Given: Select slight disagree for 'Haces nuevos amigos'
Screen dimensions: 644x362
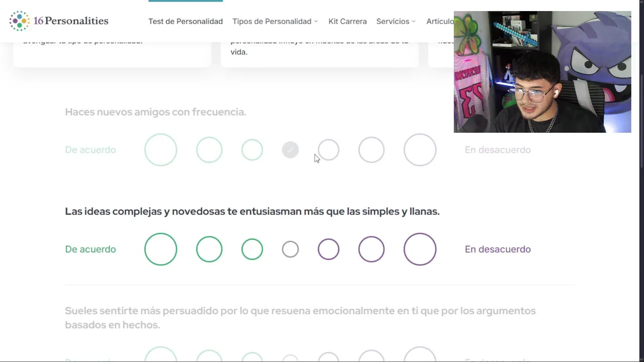Looking at the screenshot, I should click(329, 150).
